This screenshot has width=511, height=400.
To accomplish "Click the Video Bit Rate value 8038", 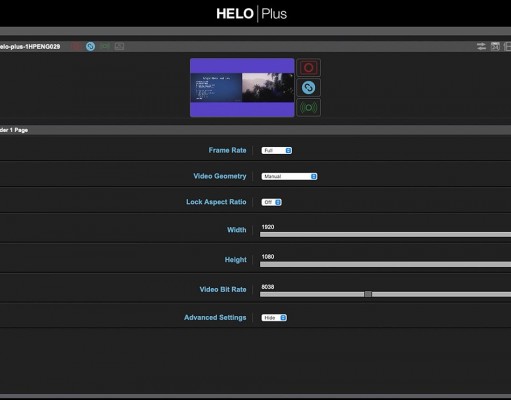I will [268, 287].
